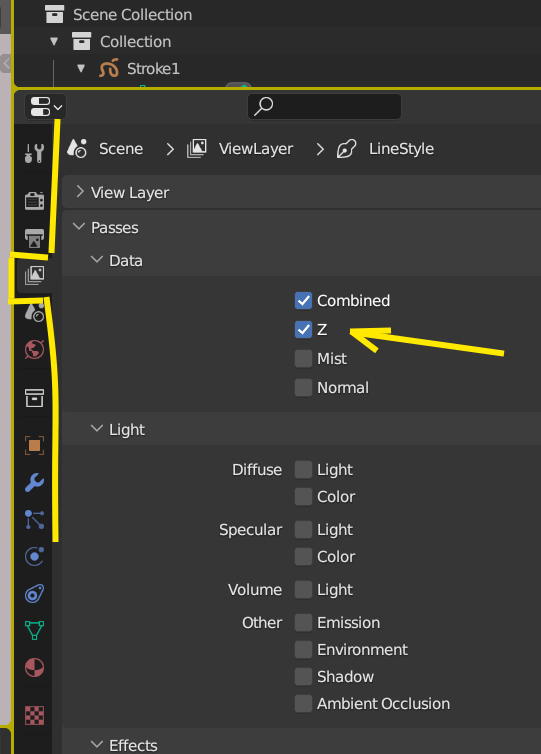Open the World properties tab

coord(34,350)
